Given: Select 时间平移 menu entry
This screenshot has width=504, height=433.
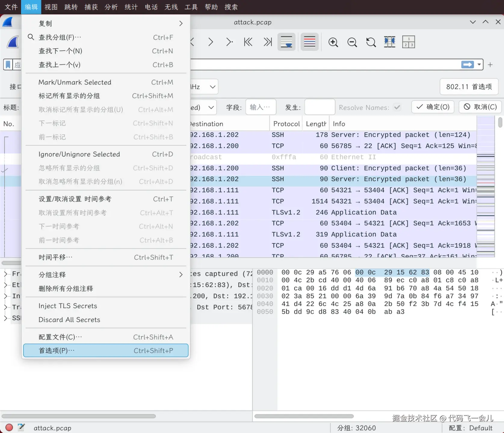Looking at the screenshot, I should (x=106, y=257).
